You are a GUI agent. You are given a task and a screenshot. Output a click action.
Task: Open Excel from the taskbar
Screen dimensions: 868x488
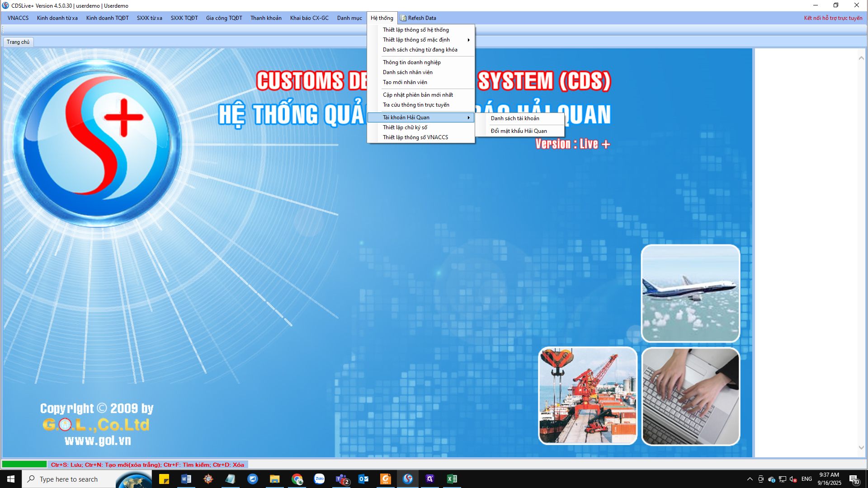pos(452,479)
